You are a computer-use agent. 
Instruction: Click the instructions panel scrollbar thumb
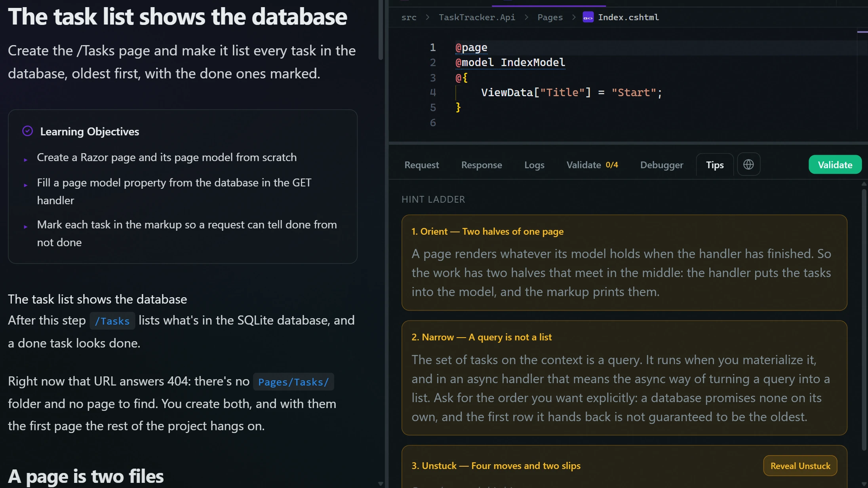(381, 30)
